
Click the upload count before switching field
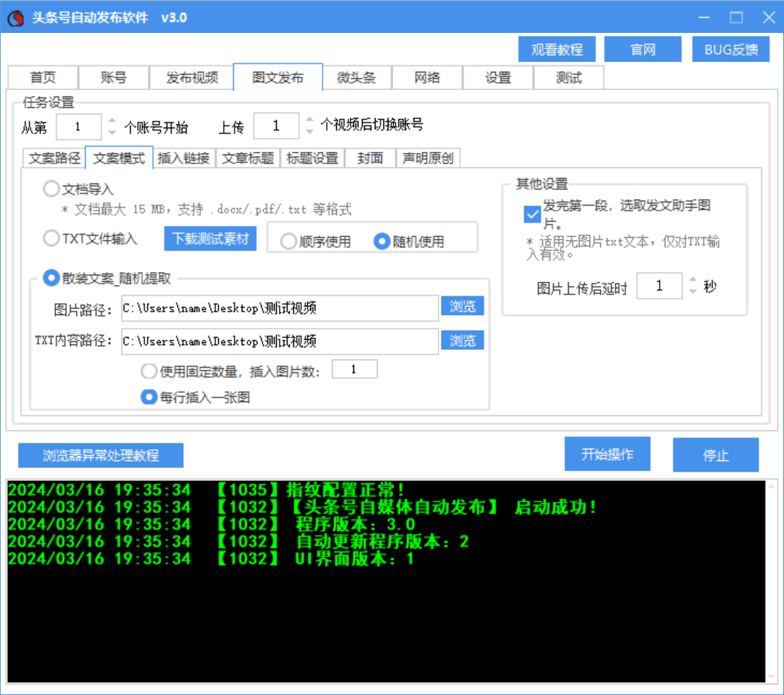[x=276, y=125]
